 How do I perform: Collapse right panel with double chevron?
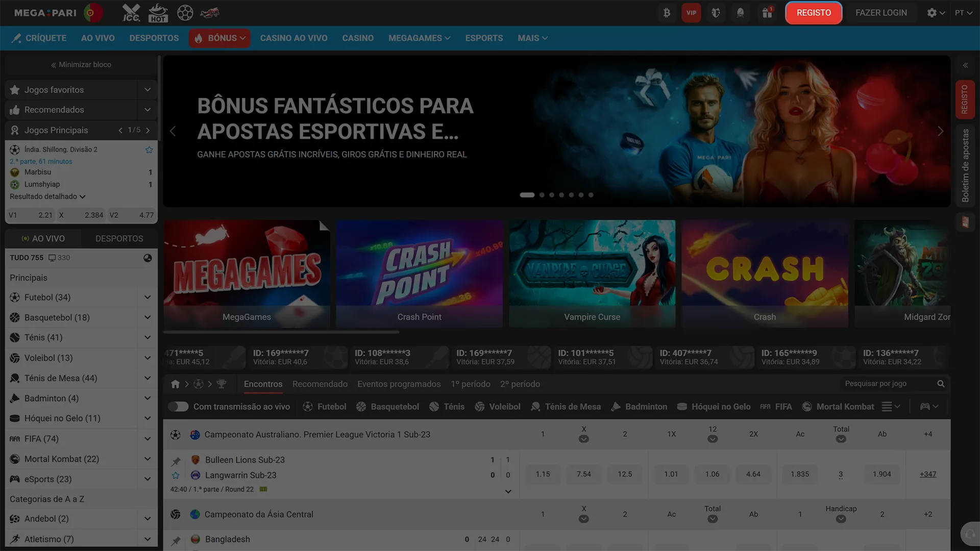[x=965, y=65]
